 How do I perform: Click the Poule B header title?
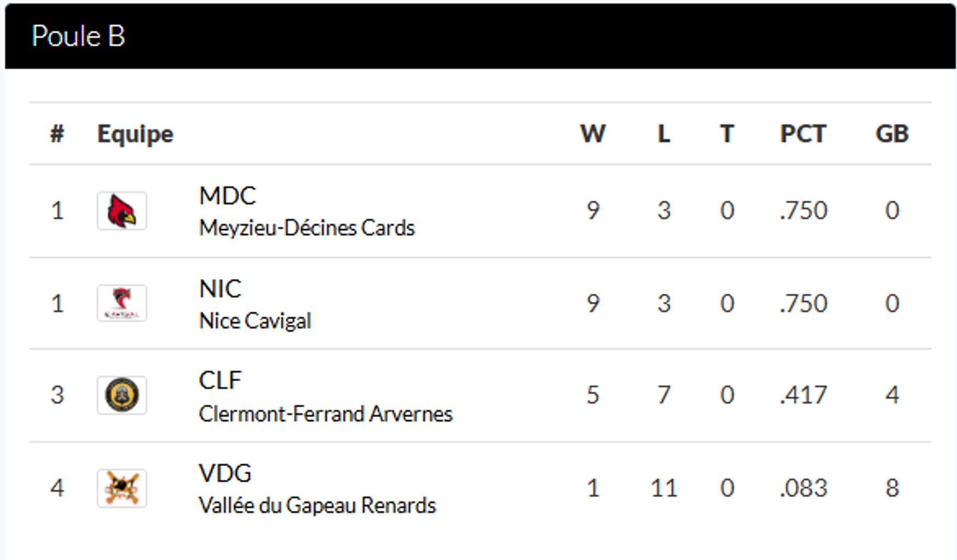[x=78, y=37]
